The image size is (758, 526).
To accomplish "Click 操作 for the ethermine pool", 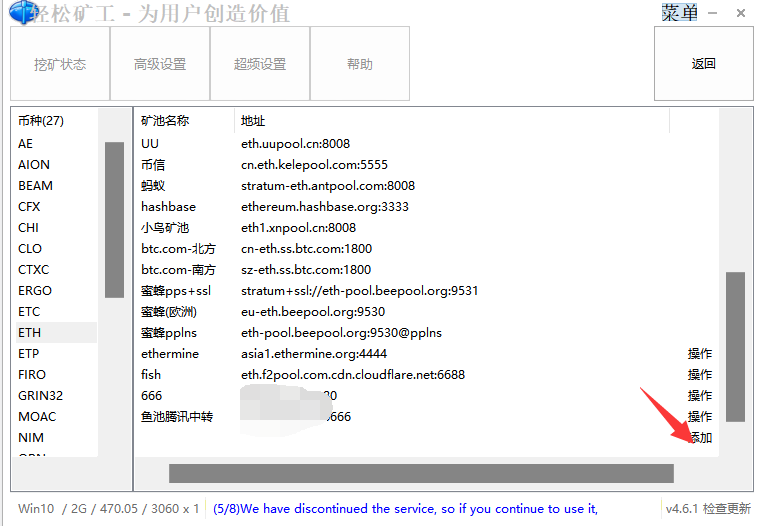I will (700, 354).
